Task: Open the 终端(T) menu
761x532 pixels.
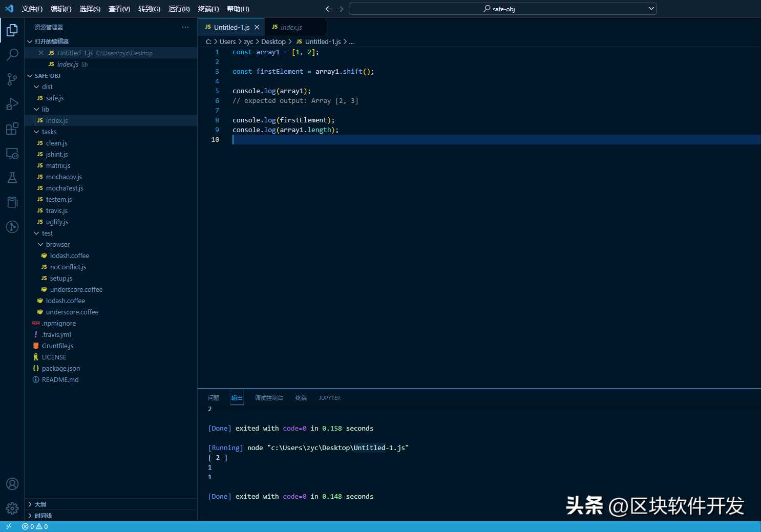Action: click(x=208, y=9)
